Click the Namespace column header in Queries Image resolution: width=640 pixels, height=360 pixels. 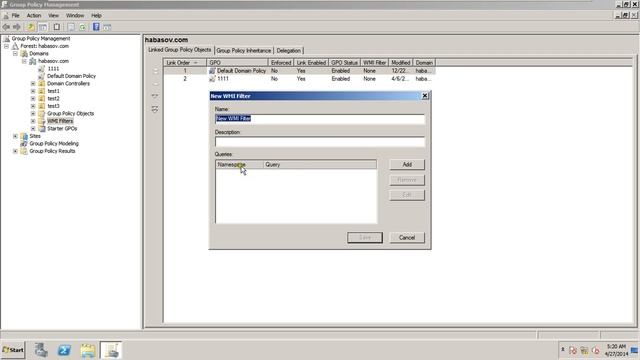pyautogui.click(x=240, y=164)
